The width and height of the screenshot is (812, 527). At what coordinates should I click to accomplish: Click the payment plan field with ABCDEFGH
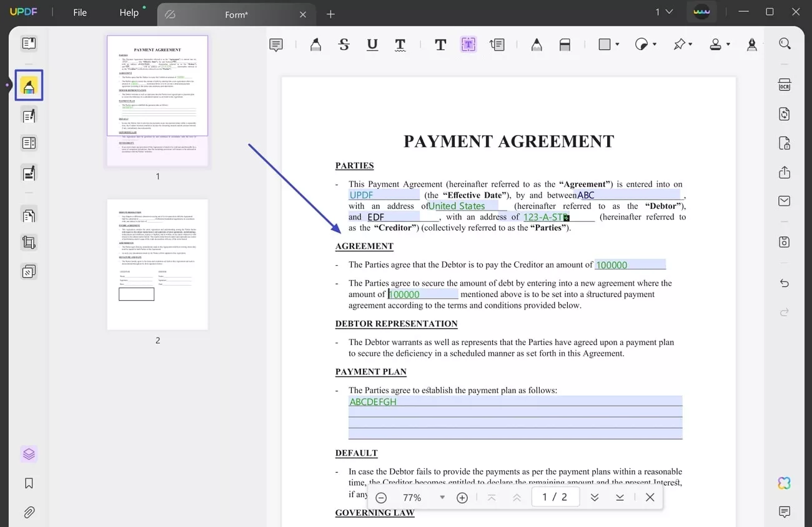(x=515, y=417)
